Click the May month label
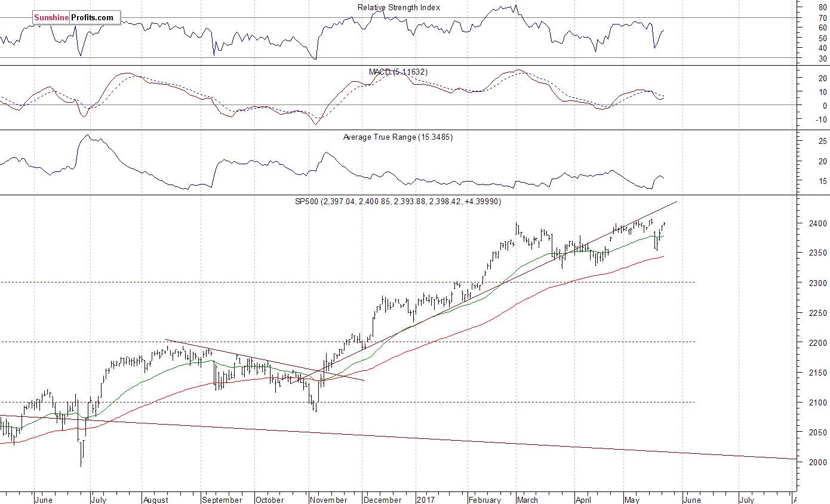Image resolution: width=830 pixels, height=504 pixels. point(633,500)
